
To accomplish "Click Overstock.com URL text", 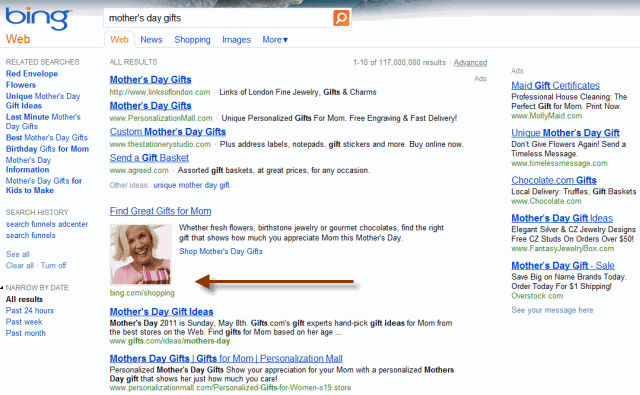I will pos(537,296).
